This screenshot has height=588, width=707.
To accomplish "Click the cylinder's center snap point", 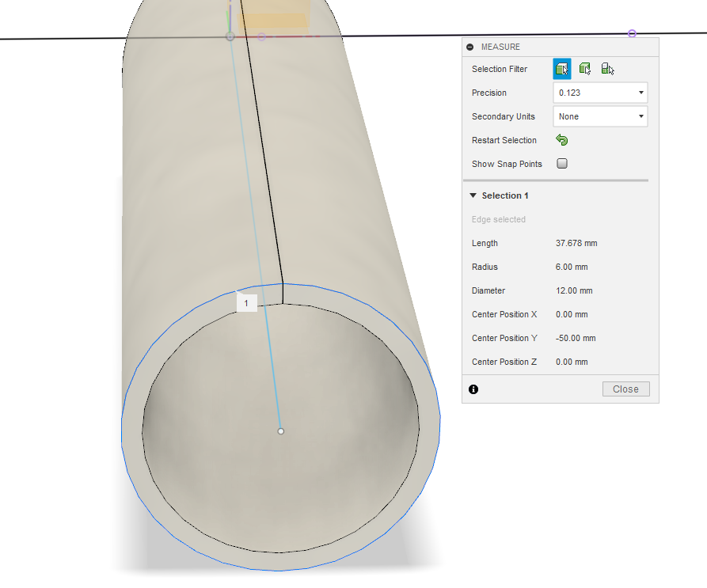I will point(281,431).
